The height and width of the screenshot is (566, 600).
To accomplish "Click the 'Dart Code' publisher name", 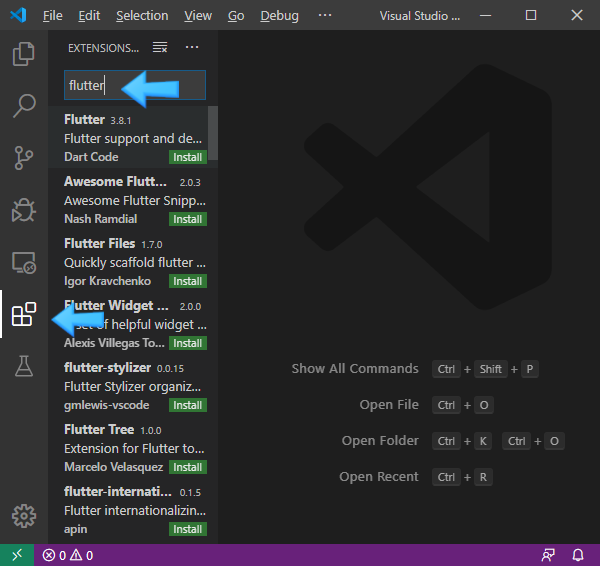I will [x=91, y=157].
